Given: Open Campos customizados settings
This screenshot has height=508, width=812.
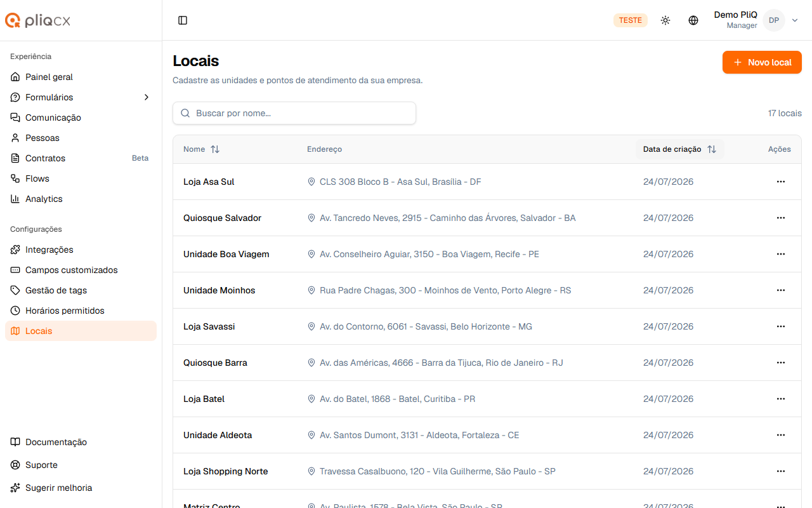Looking at the screenshot, I should (81, 270).
